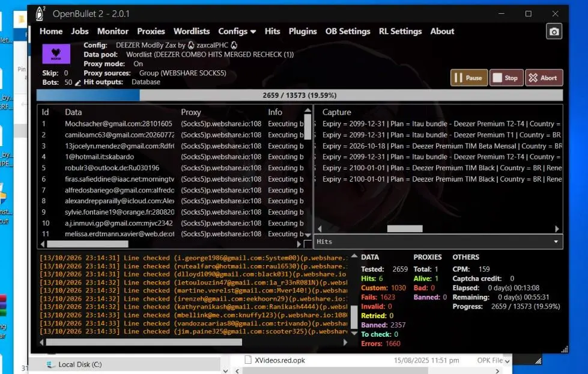This screenshot has height=374, width=588.
Task: Click left arrow of data list horizontal scrollbar
Action: point(43,244)
